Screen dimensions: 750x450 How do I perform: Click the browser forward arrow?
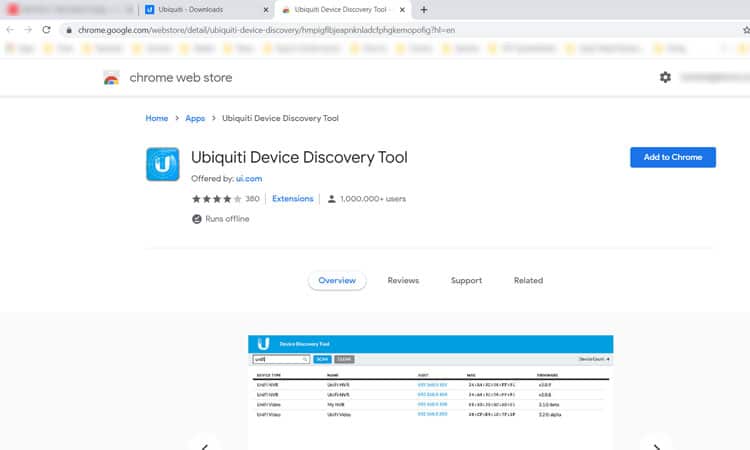pyautogui.click(x=28, y=30)
